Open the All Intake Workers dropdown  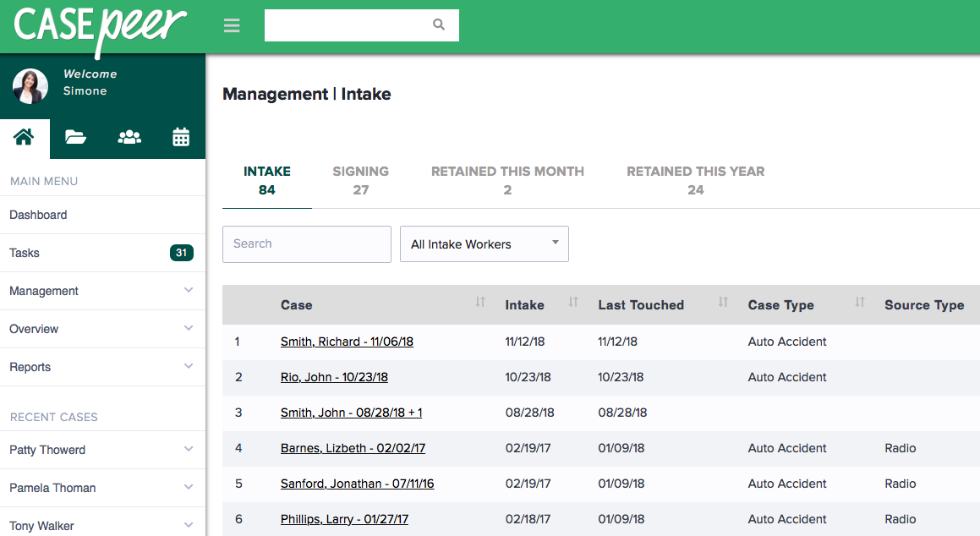484,243
